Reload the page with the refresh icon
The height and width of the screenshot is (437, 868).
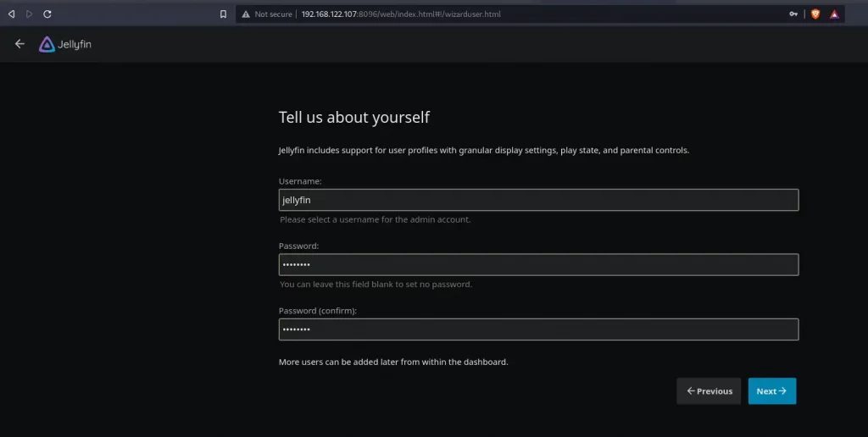click(47, 14)
